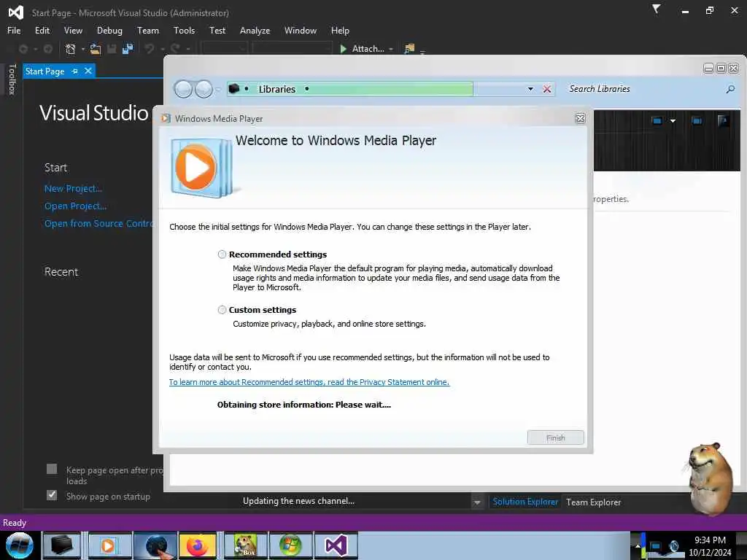Click the Redo toolbar icon
The height and width of the screenshot is (560, 747).
pyautogui.click(x=175, y=49)
